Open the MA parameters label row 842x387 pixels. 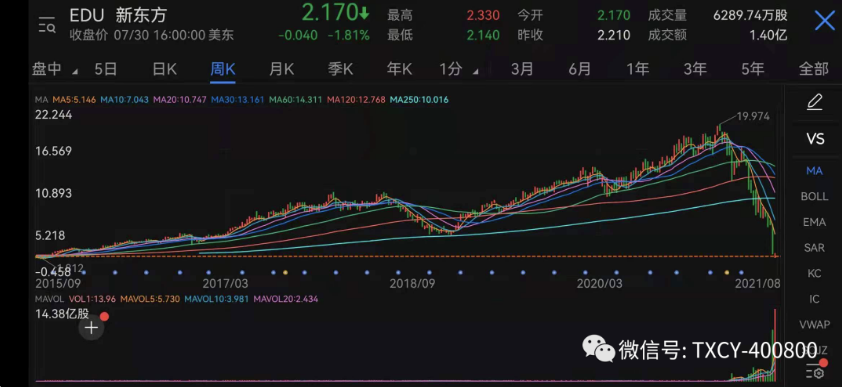[x=242, y=100]
